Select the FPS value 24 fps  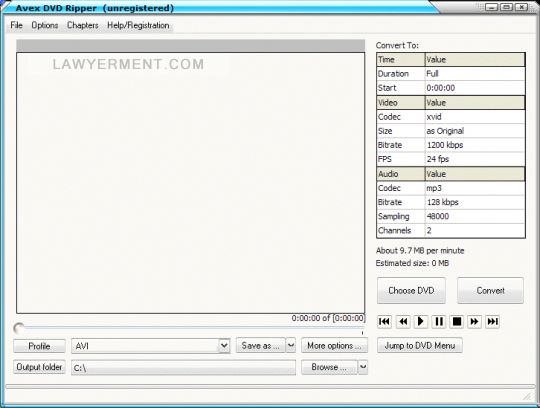[x=475, y=159]
